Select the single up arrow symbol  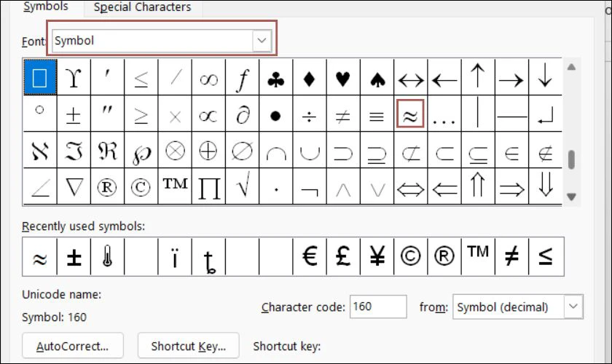(478, 77)
